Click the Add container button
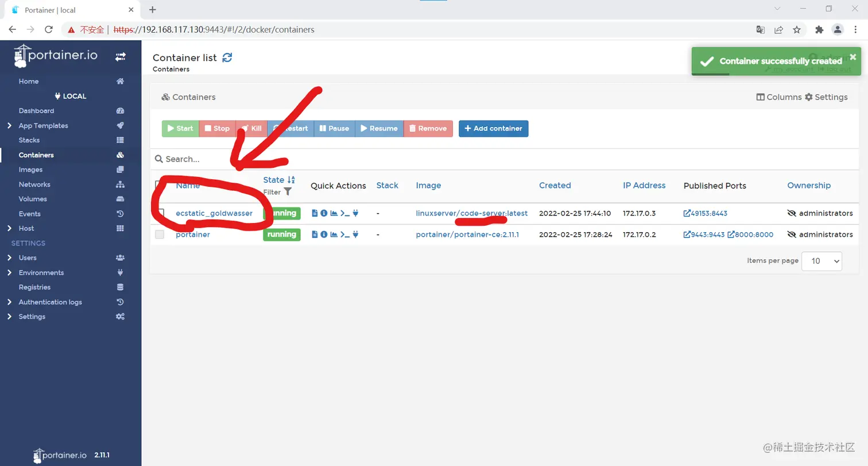The height and width of the screenshot is (466, 868). coord(493,129)
